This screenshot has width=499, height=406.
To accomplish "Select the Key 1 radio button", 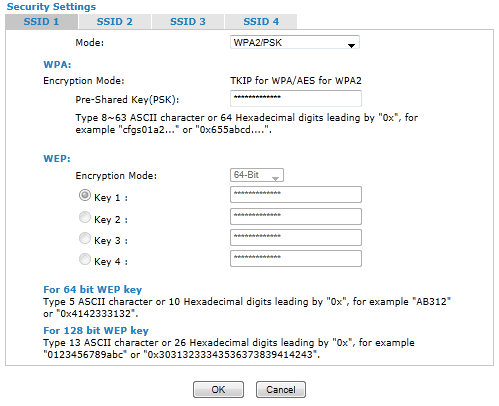I will [85, 195].
